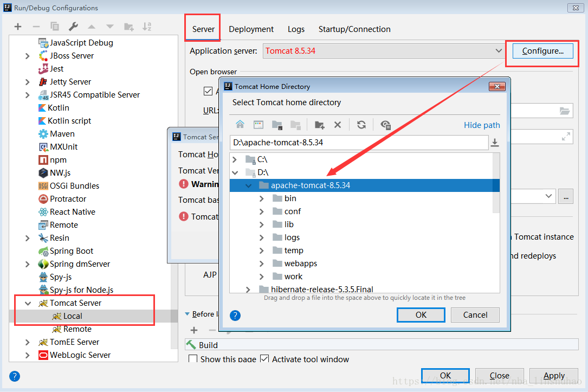Create a new folder for configurations icon
588x392 pixels.
coord(128,27)
